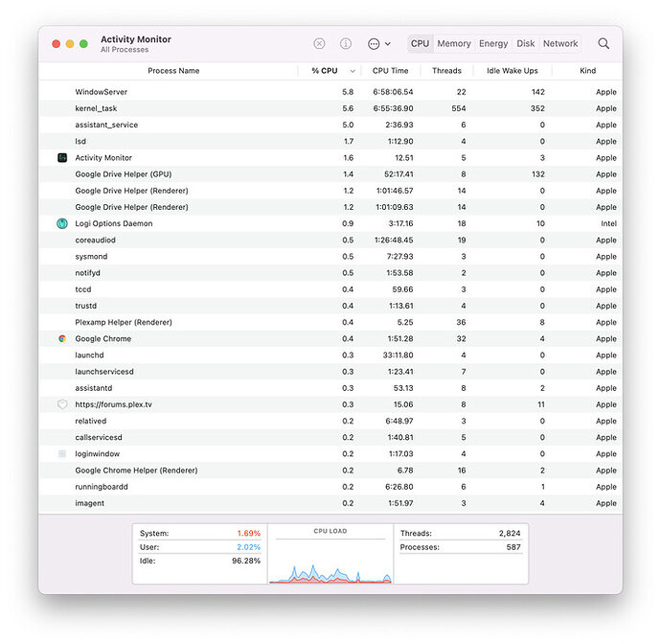
Task: Switch to the CPU tab
Action: tap(420, 43)
